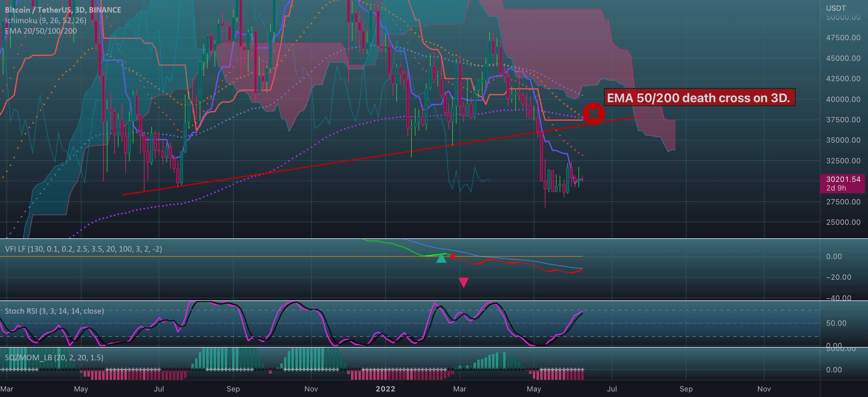
Task: Click the red X death cross marker
Action: point(593,114)
